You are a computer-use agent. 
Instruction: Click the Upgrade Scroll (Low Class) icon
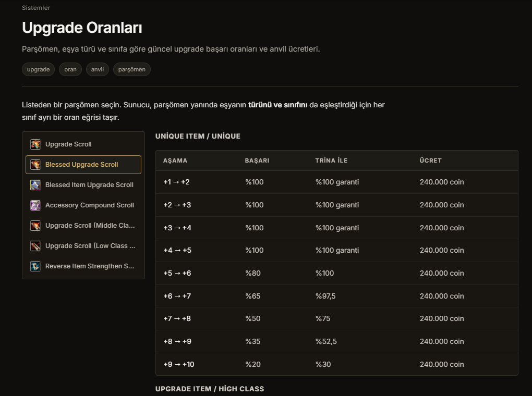point(35,246)
